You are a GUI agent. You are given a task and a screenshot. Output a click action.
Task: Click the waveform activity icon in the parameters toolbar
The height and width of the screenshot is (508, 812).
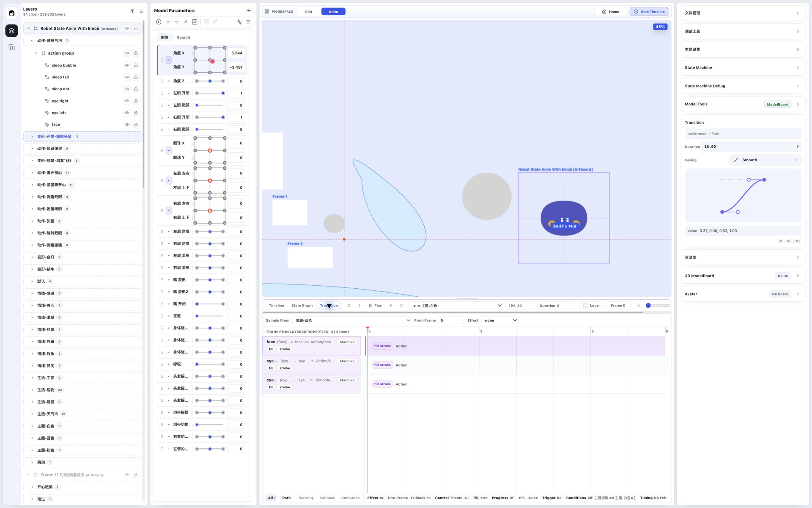[239, 22]
